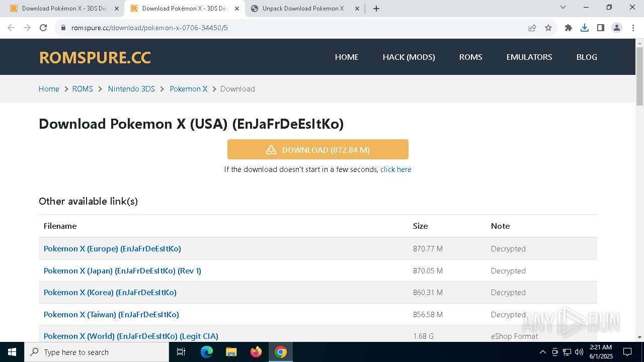The image size is (644, 362).
Task: Open Chrome downloads tray icon
Action: (x=585, y=28)
